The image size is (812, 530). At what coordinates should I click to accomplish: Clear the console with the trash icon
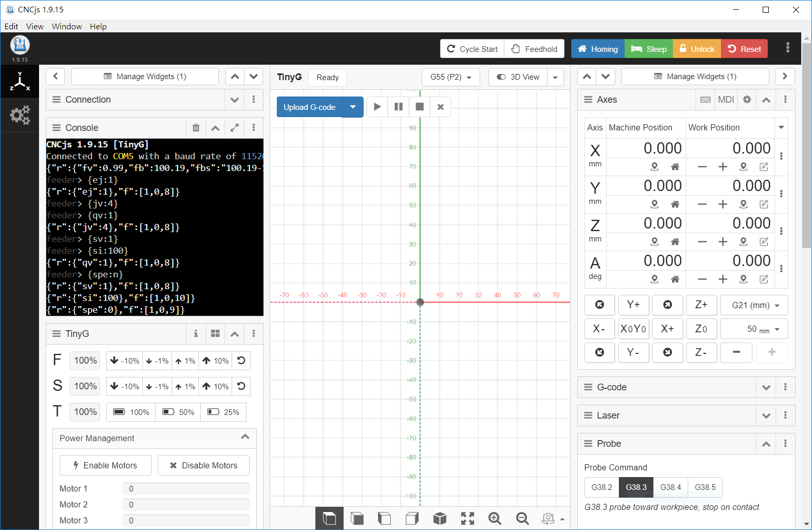196,128
